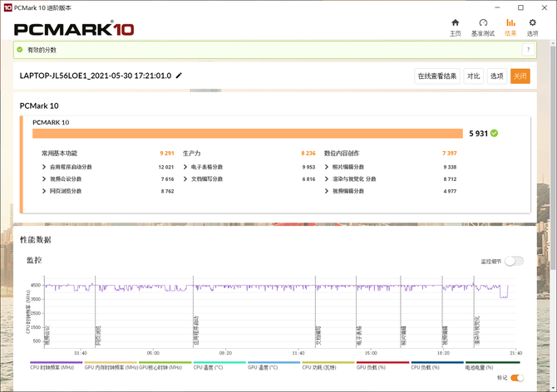Click the pencil icon to rename result
The image size is (557, 392).
(x=179, y=76)
